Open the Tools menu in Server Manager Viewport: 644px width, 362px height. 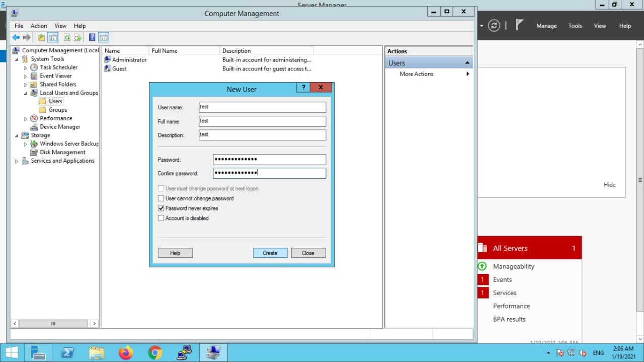click(575, 26)
